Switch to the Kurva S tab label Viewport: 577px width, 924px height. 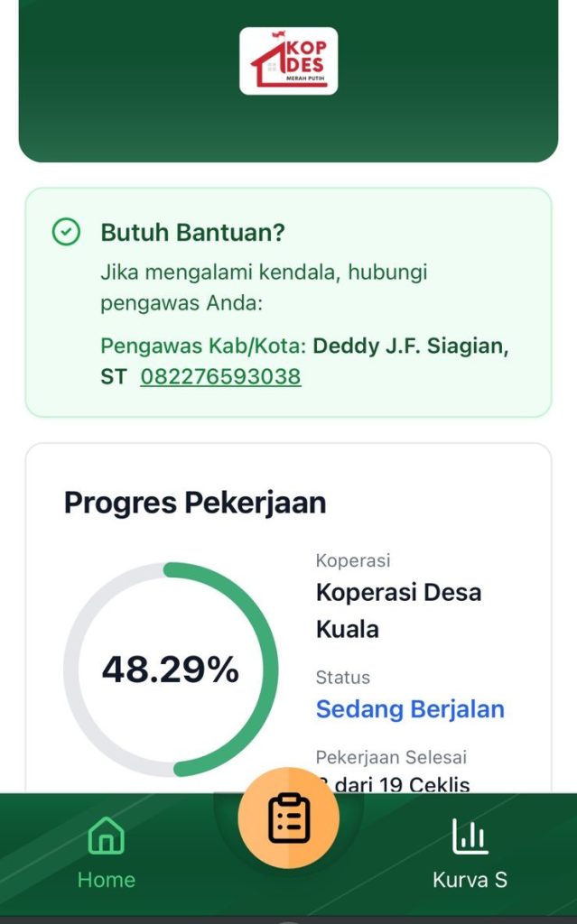click(470, 880)
